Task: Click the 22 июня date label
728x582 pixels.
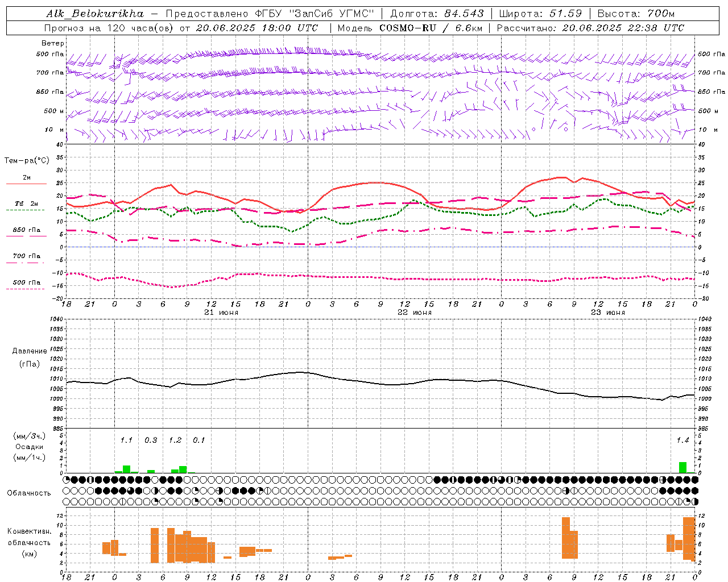Action: click(x=415, y=313)
